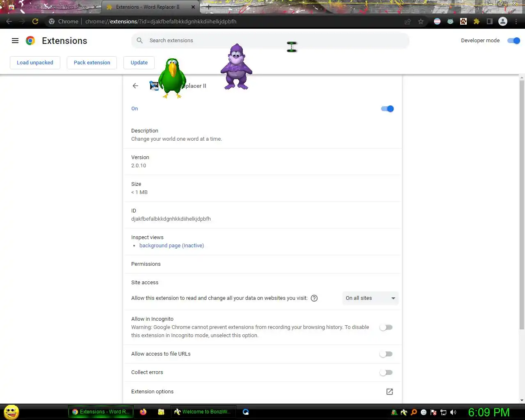Screen dimensions: 525x420
Task: Open the Chrome profile avatar
Action: tap(503, 21)
